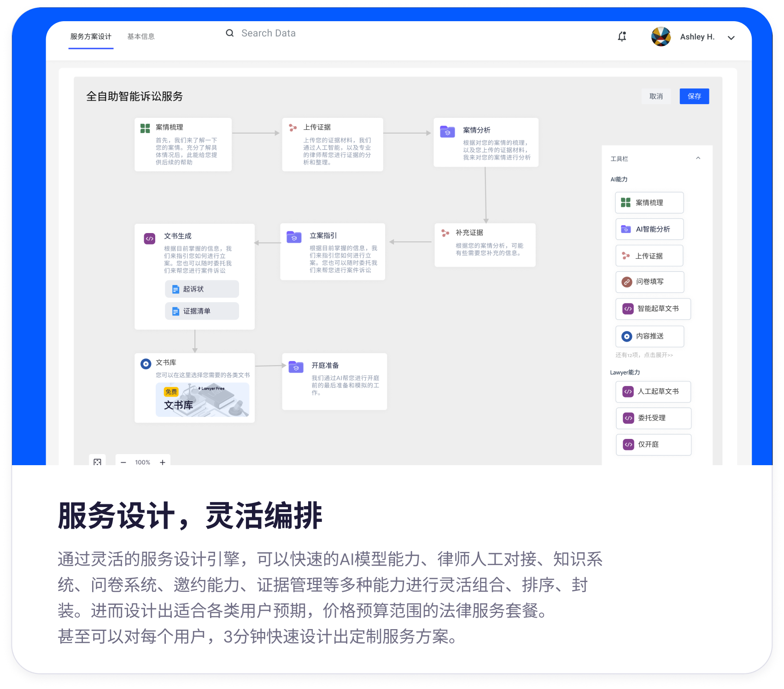Screen dimensions: 784x689
Task: Pick the 问卷填写 tool from toolbox
Action: (649, 282)
